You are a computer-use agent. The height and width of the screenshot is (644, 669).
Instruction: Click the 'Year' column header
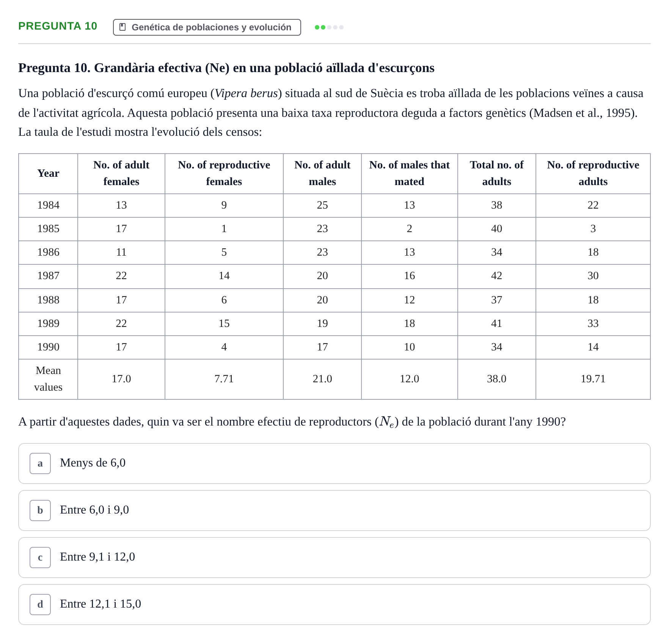click(48, 174)
